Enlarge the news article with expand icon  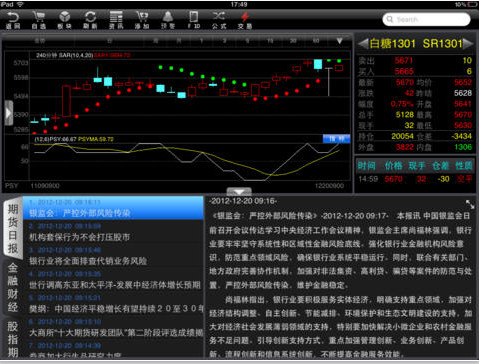point(470,204)
